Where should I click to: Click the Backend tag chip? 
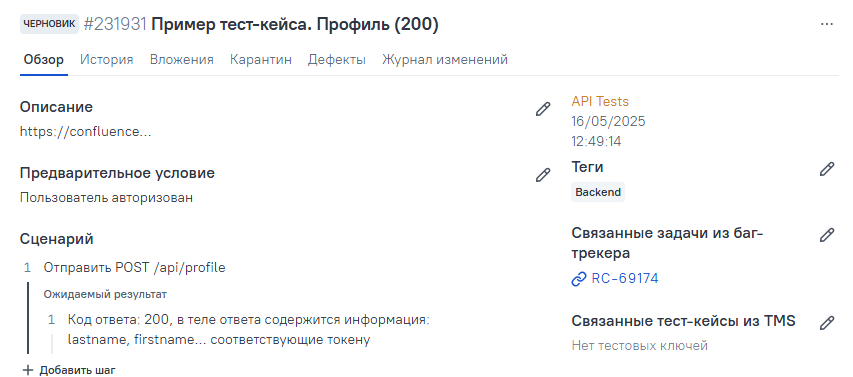click(598, 192)
